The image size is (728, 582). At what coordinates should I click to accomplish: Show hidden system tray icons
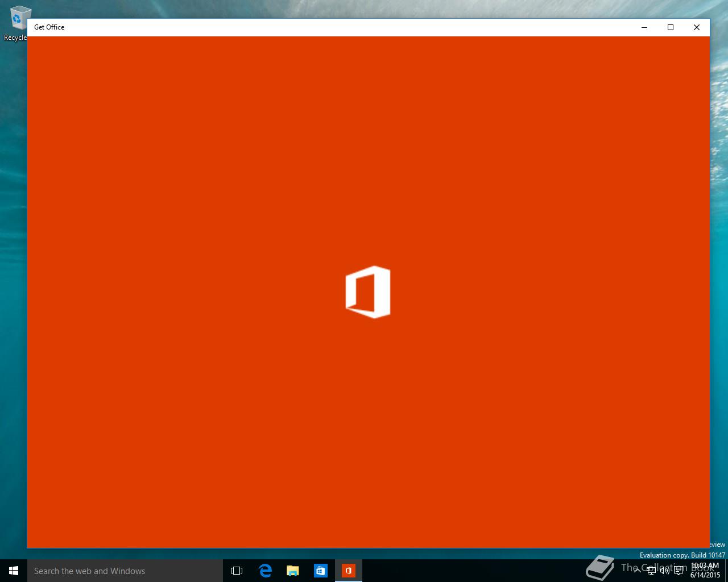pos(638,571)
